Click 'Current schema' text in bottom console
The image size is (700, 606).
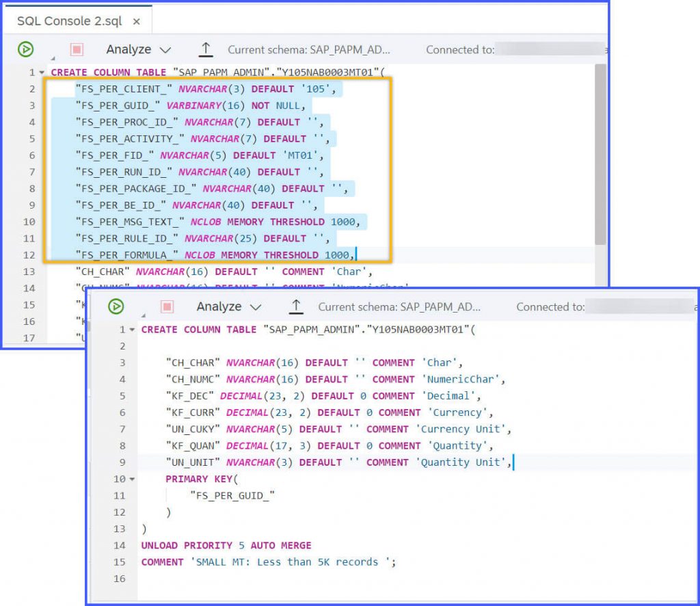(399, 307)
